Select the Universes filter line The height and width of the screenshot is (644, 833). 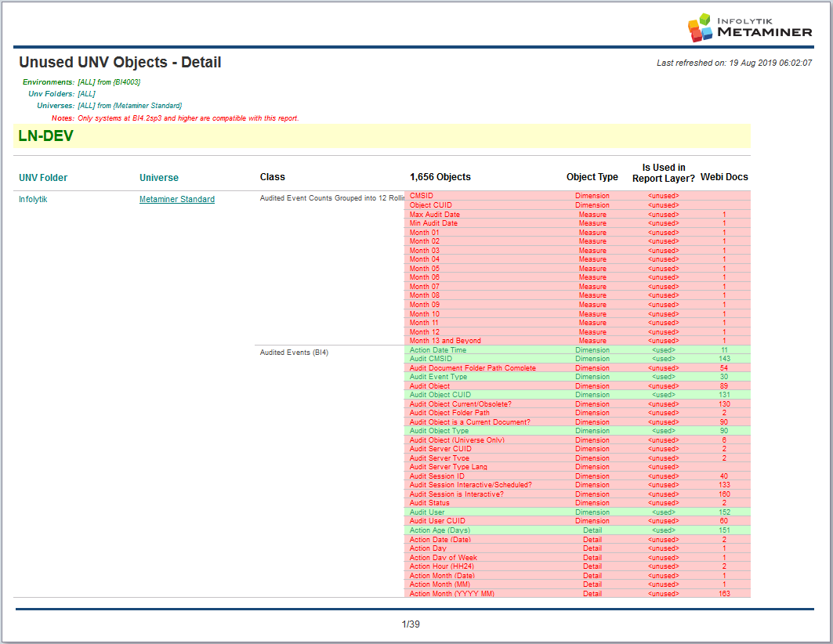pos(110,106)
